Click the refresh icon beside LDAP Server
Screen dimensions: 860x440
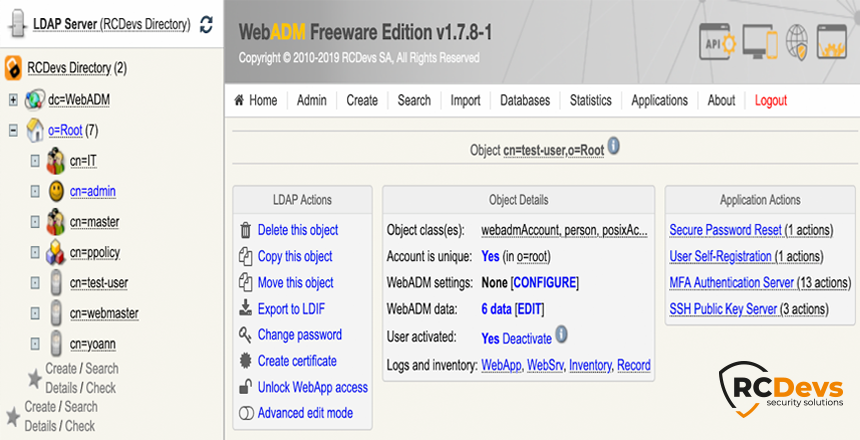206,24
